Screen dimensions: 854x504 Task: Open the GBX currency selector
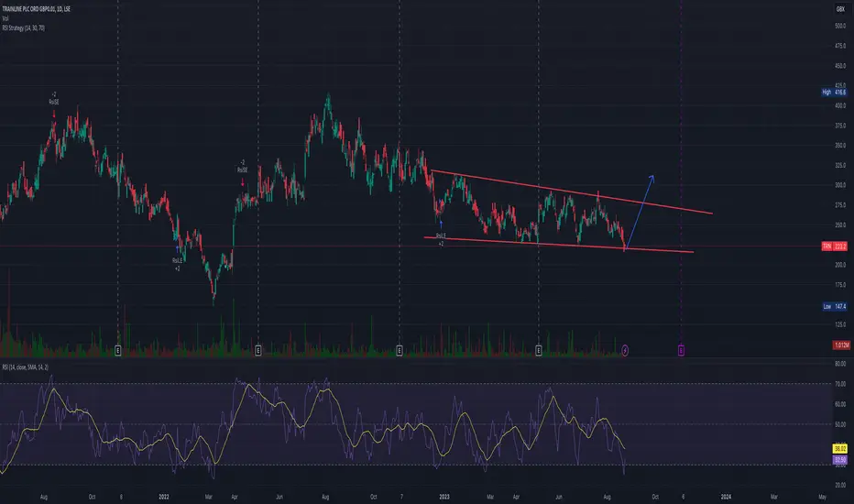click(x=840, y=9)
